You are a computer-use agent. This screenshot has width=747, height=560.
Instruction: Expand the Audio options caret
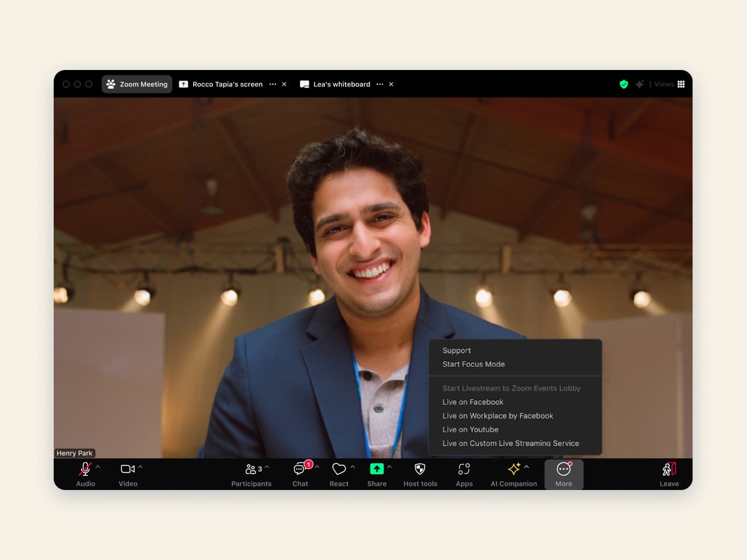pyautogui.click(x=98, y=467)
